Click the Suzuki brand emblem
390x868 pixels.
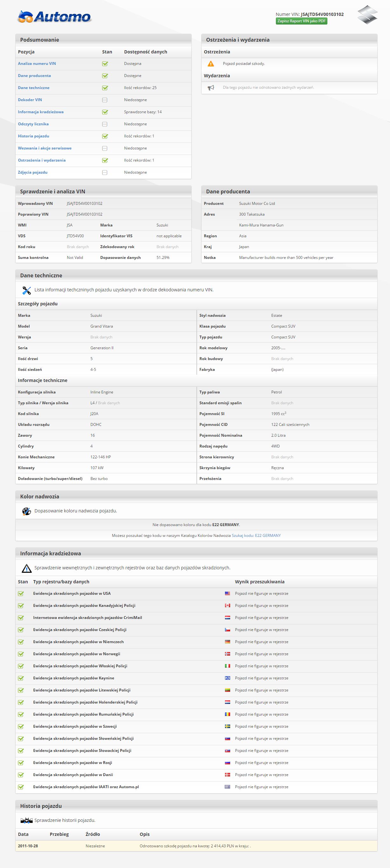(x=367, y=15)
